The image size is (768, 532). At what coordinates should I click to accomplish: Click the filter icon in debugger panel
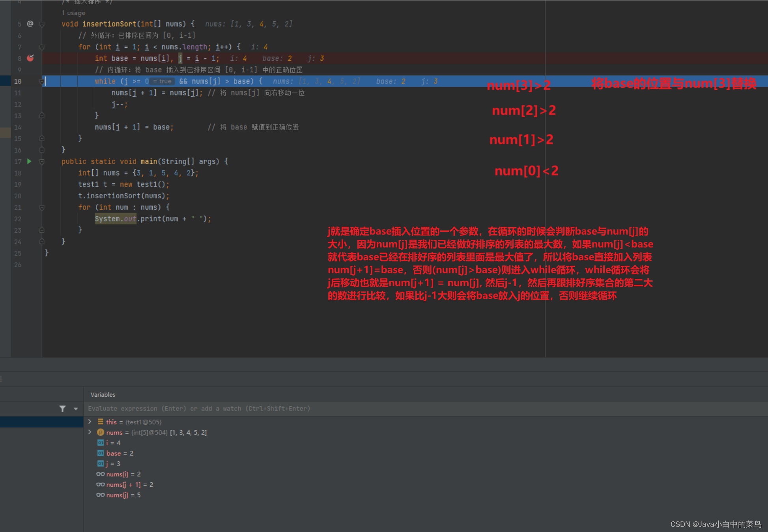coord(62,409)
